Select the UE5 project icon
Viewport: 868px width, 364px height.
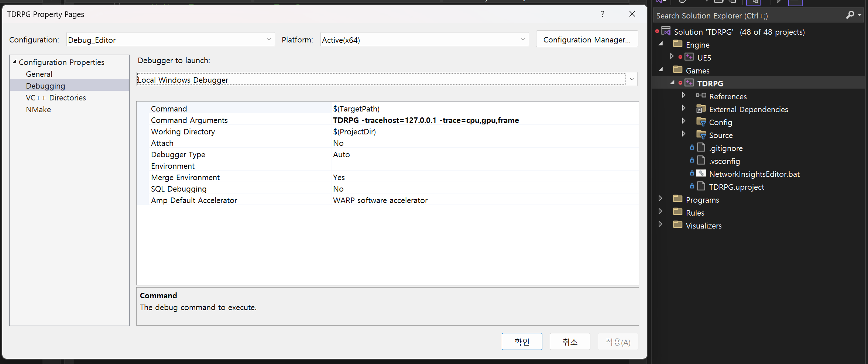689,57
